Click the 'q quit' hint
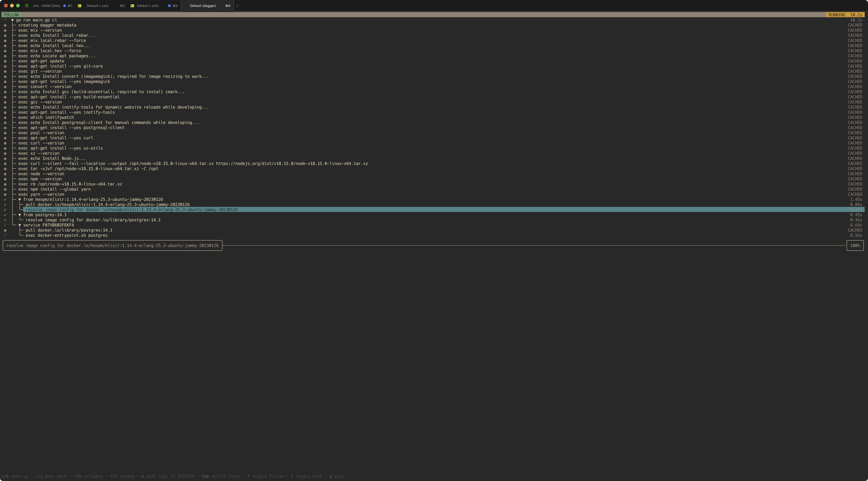Viewport: 868px width, 481px height. [337, 476]
